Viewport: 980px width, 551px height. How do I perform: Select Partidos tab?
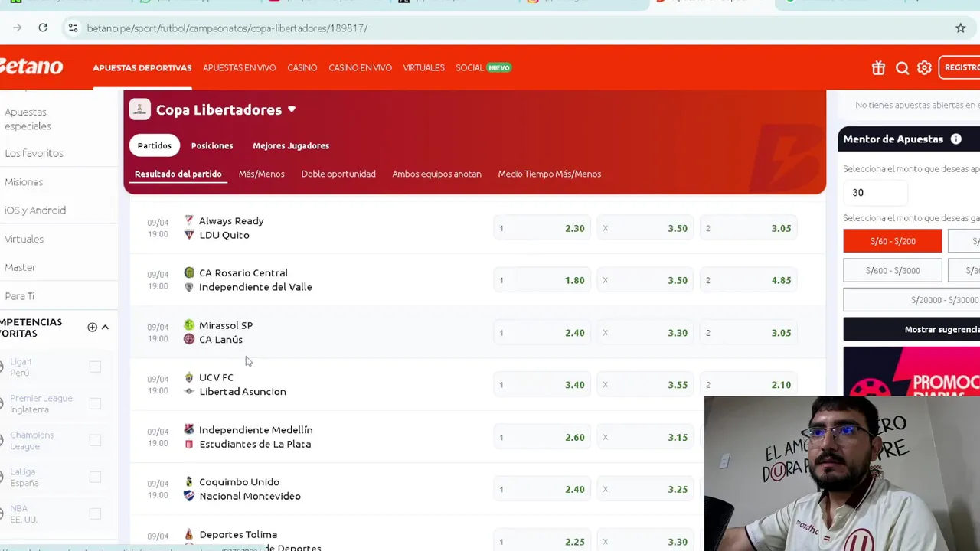coord(155,145)
